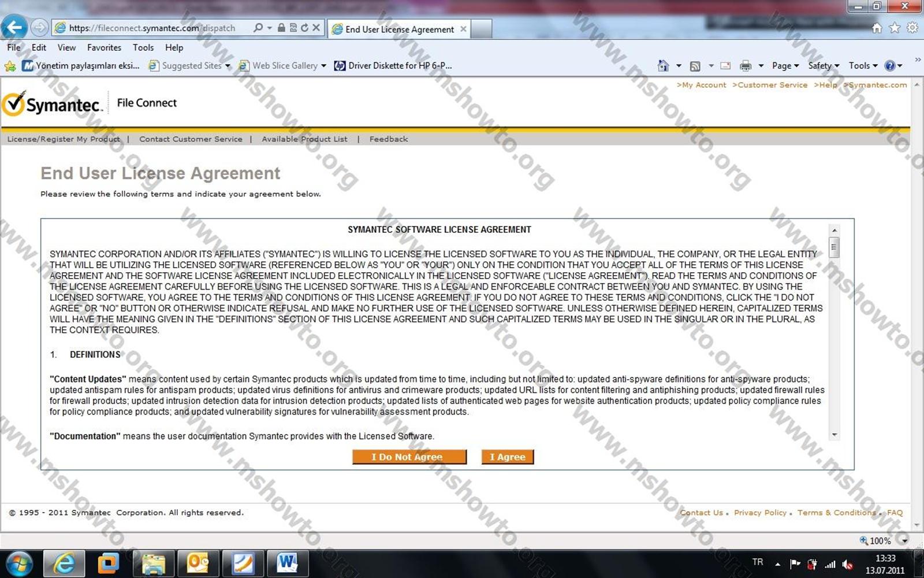Click the volume speaker tray icon
Viewport: 924px width, 578px height.
point(847,564)
